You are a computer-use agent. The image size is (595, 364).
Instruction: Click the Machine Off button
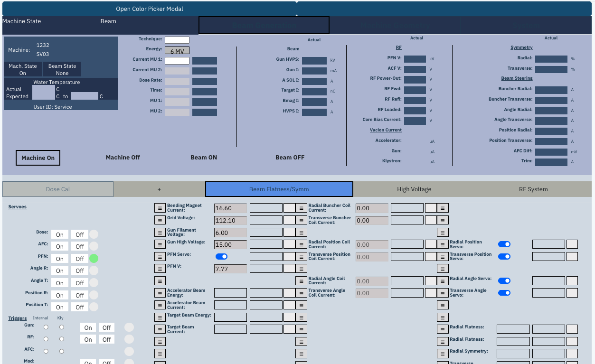click(x=123, y=158)
